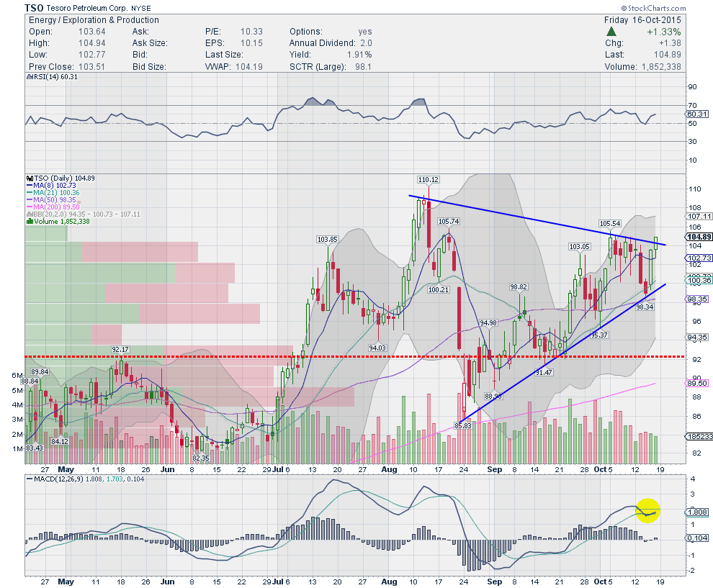Click the 105.74 price label

point(449,221)
